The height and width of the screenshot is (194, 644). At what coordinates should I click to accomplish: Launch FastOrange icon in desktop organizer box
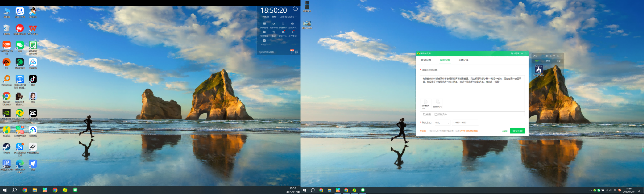(x=539, y=70)
